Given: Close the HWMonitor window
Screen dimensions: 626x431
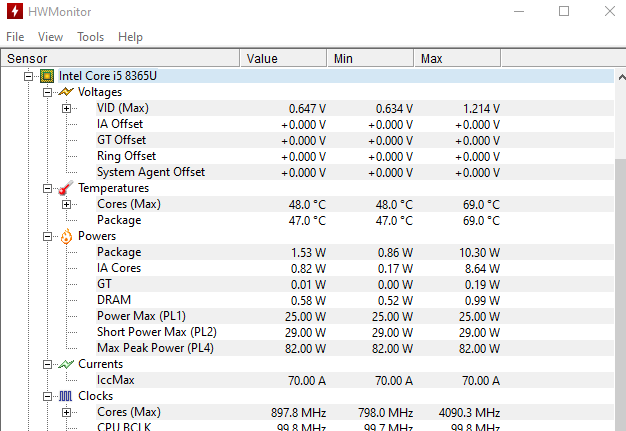Looking at the screenshot, I should click(610, 11).
